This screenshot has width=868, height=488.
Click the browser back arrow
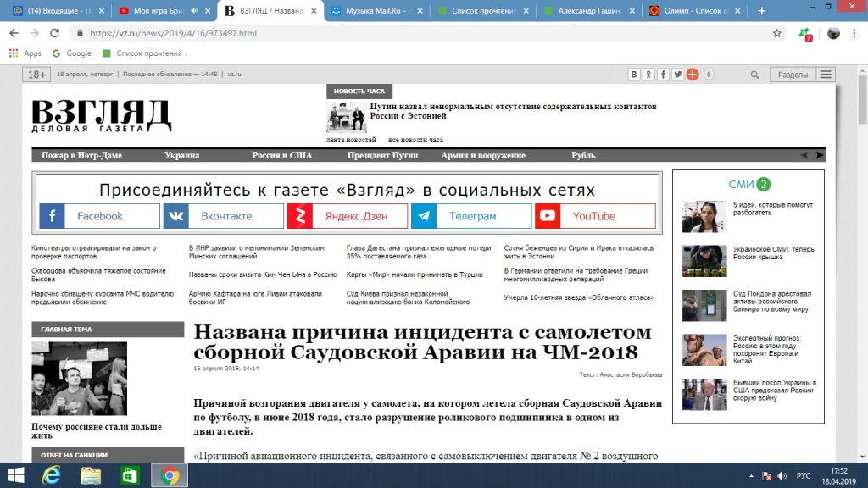pyautogui.click(x=14, y=33)
